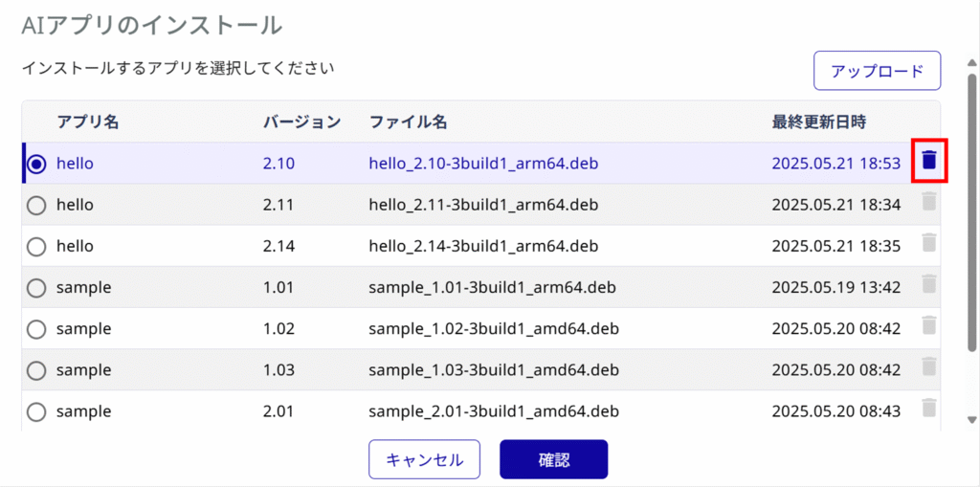Click the sample_1.02-3build1_amd64.deb file row

point(480,328)
